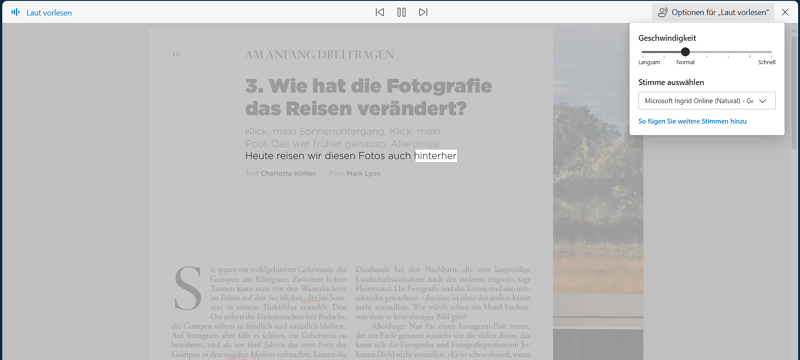Close the Laut vorlesen toolbar

tap(785, 12)
